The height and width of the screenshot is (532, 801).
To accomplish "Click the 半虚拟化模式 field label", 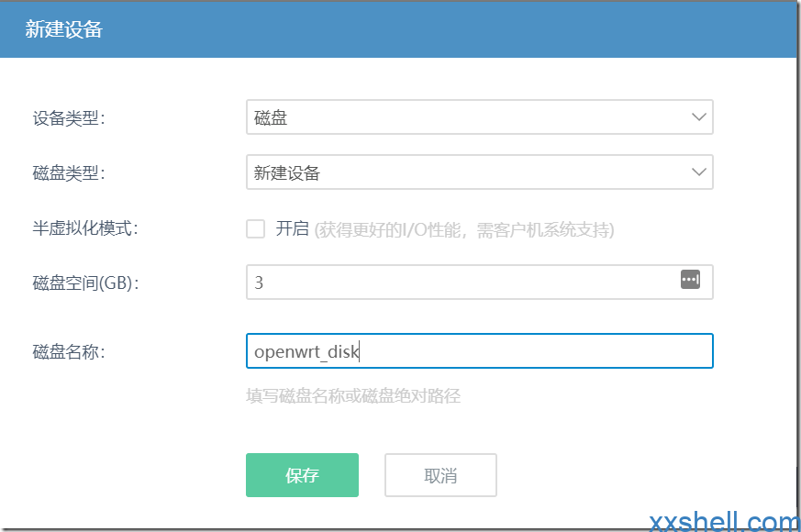I will pyautogui.click(x=85, y=228).
